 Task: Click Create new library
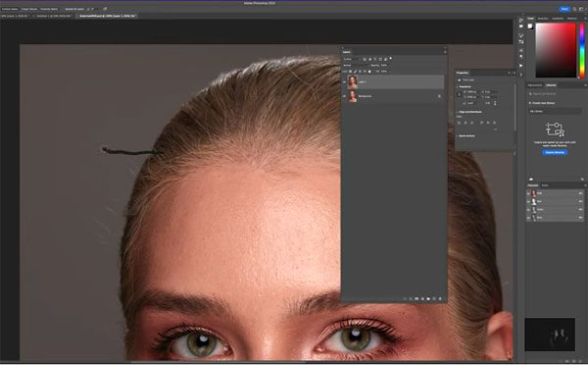(x=542, y=103)
